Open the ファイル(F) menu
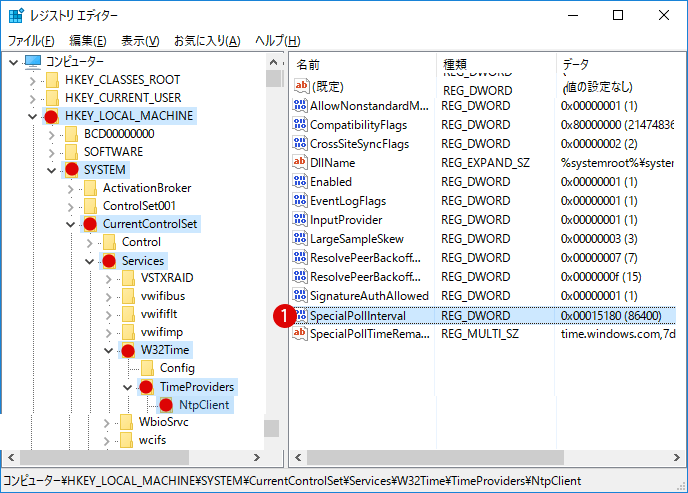Screen dimensions: 688x493 (x=31, y=41)
